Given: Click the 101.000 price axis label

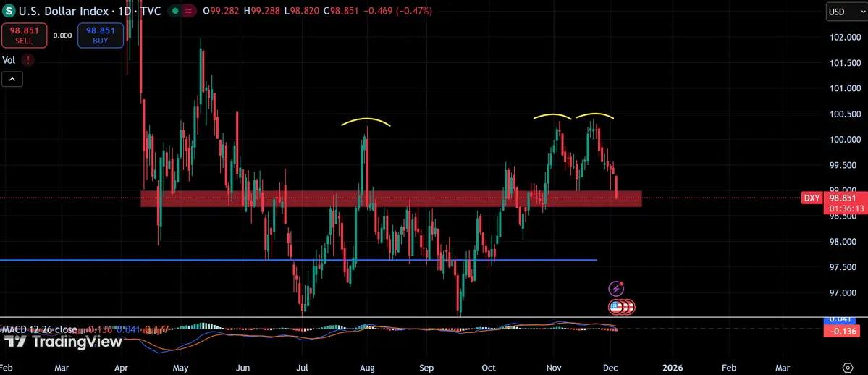Looking at the screenshot, I should [844, 88].
